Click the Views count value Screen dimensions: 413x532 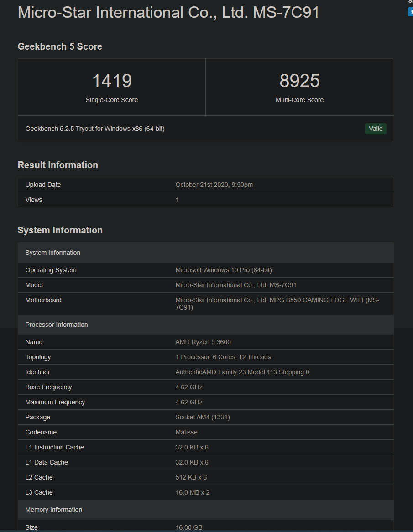tap(177, 200)
